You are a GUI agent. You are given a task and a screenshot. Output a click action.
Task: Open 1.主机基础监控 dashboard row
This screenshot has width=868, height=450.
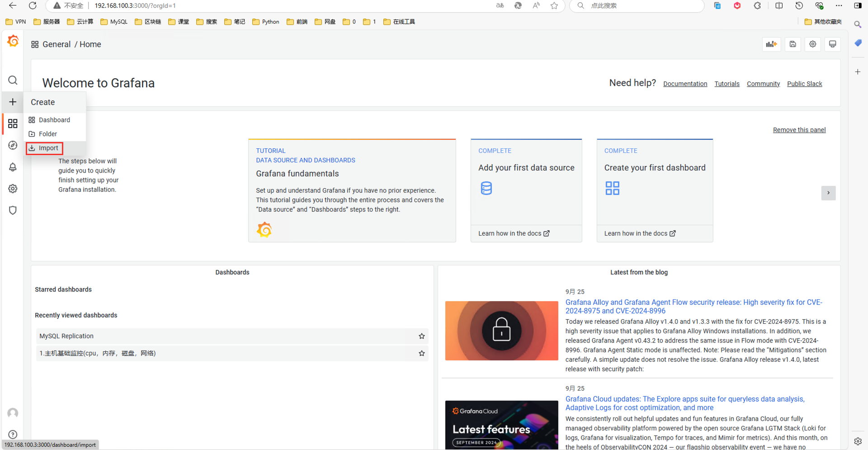(232, 353)
